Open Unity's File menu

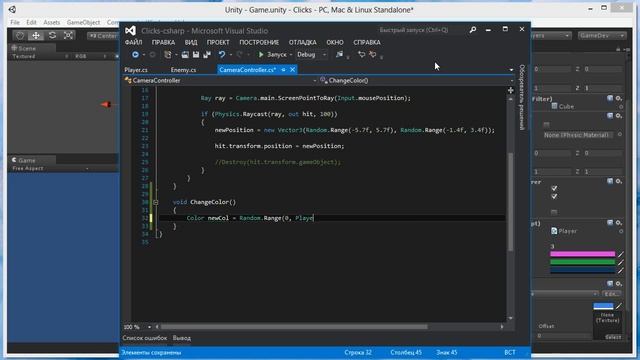[15, 22]
